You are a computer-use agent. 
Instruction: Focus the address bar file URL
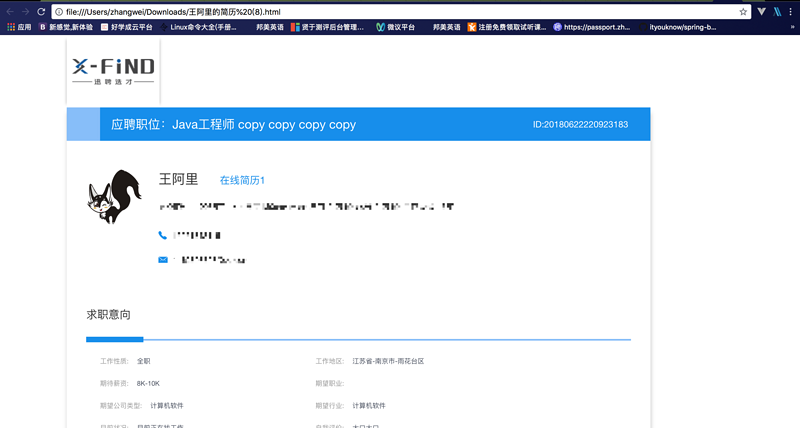(x=173, y=12)
